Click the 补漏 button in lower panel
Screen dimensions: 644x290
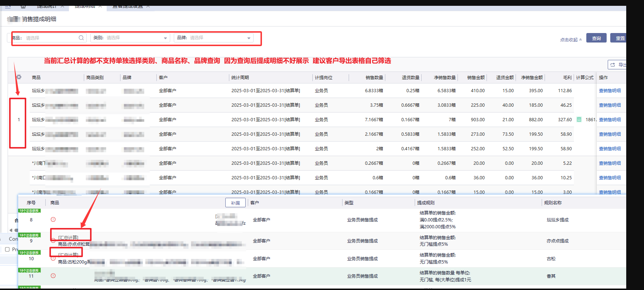pyautogui.click(x=235, y=203)
